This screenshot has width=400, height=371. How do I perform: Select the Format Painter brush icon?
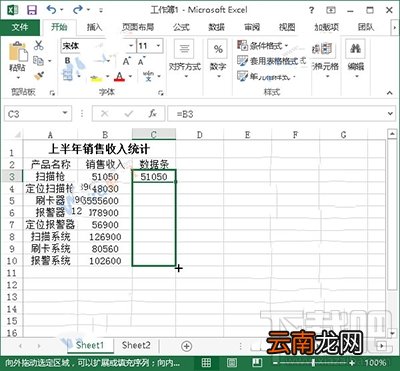coord(39,76)
